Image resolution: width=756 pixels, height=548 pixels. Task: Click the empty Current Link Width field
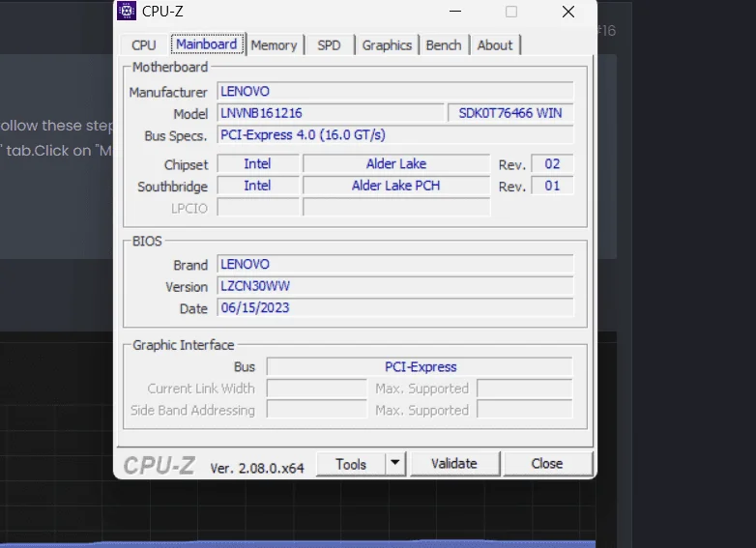coord(317,389)
